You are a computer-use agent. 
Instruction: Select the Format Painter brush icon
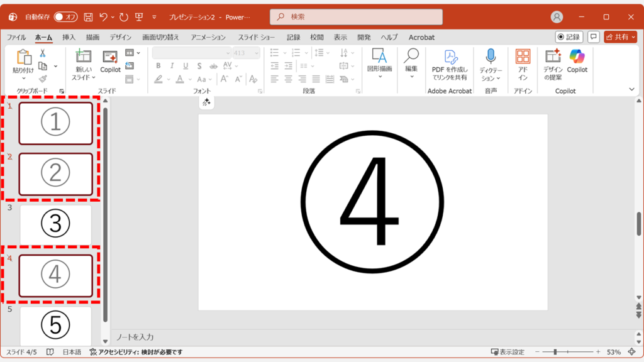pos(43,79)
